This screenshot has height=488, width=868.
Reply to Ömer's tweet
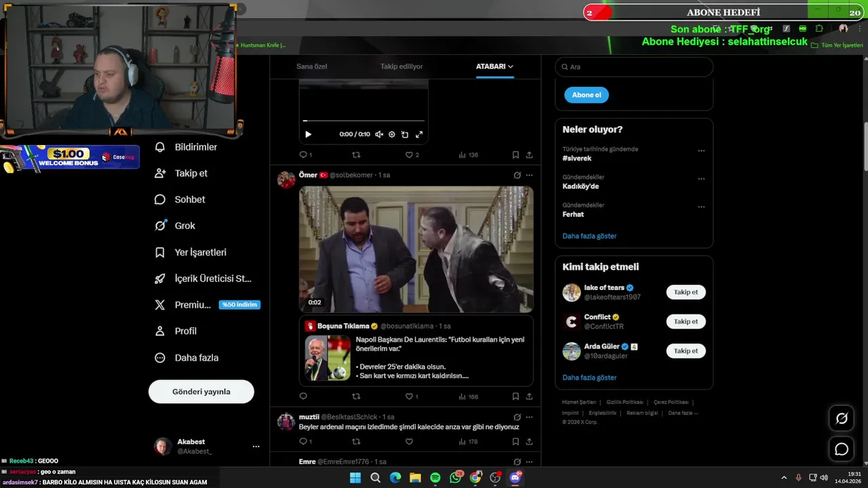(x=303, y=396)
